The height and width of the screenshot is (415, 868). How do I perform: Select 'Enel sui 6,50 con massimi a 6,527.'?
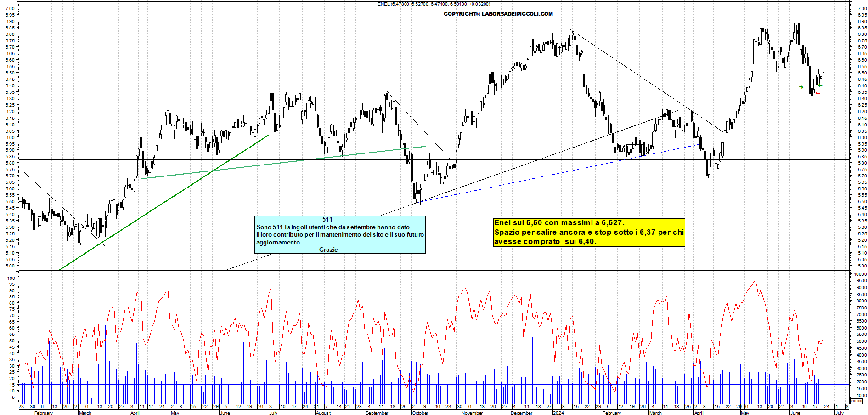(559, 223)
